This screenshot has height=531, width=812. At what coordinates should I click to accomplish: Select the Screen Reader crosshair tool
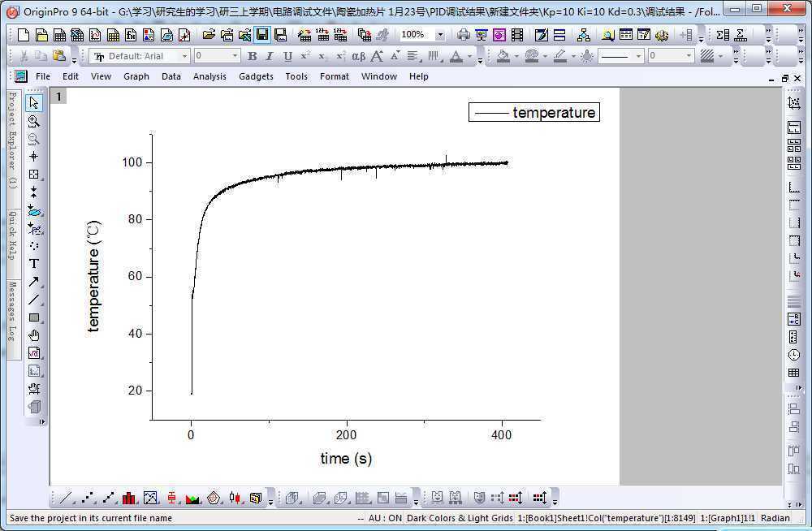(33, 157)
